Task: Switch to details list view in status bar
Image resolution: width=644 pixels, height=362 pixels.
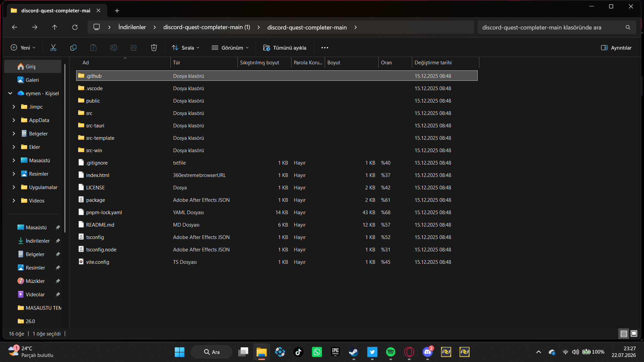Action: [x=624, y=334]
